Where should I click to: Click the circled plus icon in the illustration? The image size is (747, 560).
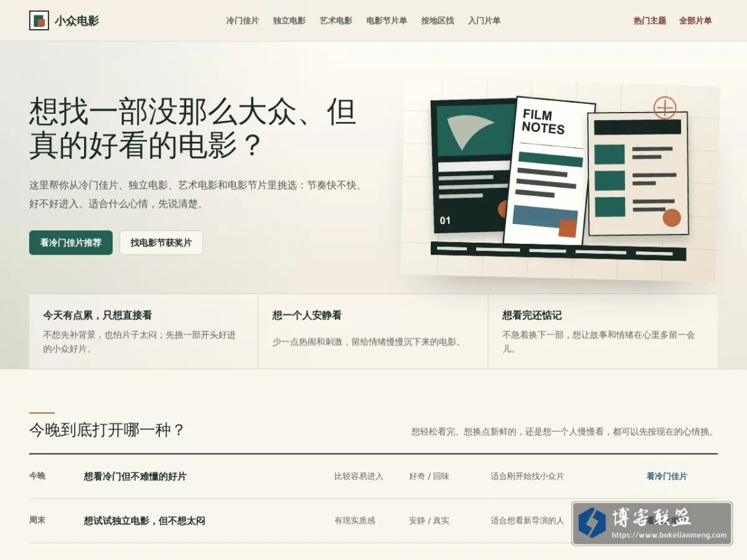(665, 108)
